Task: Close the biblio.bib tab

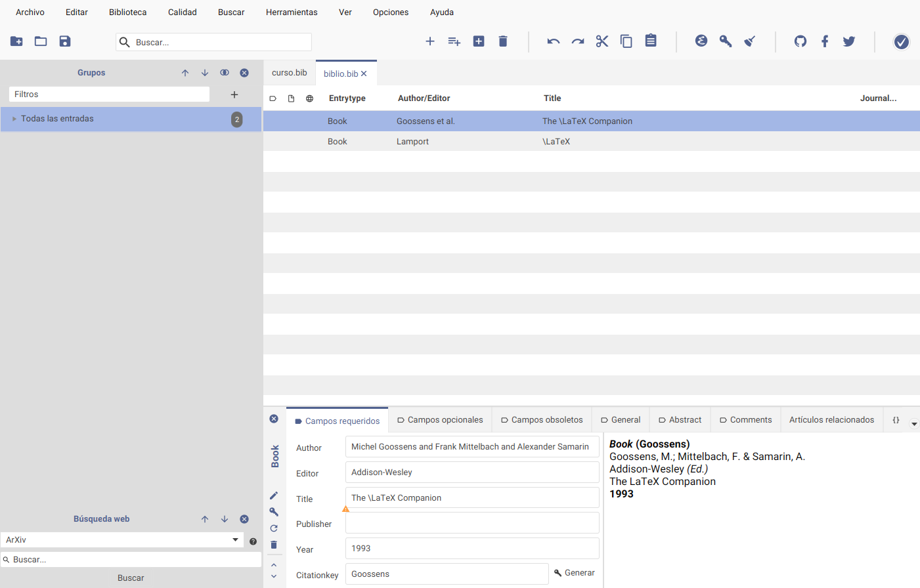Action: (364, 73)
